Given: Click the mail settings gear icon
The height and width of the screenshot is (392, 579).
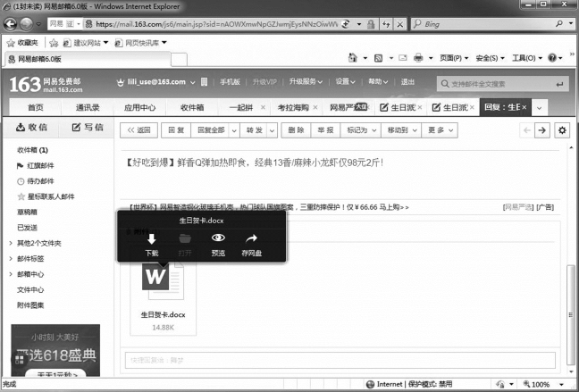Looking at the screenshot, I should tap(562, 130).
